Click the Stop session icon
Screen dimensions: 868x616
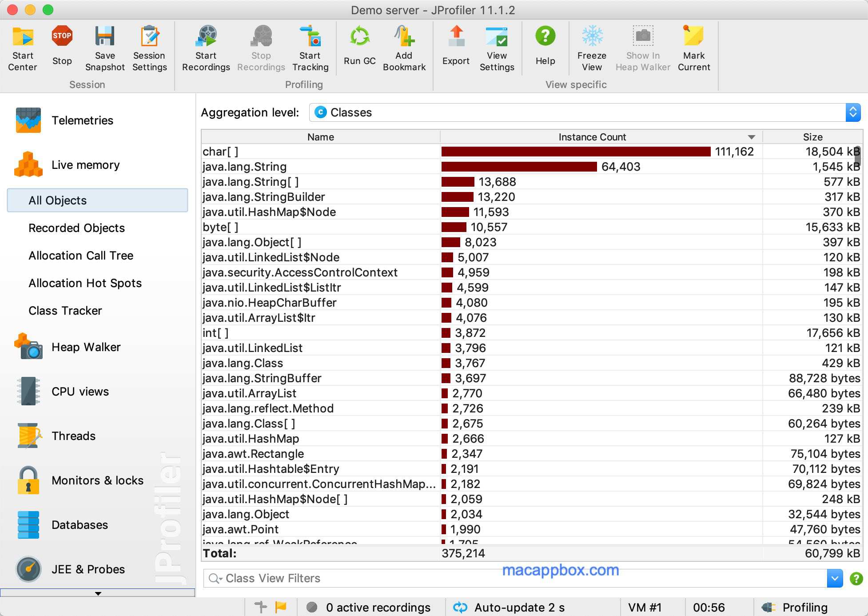point(62,36)
